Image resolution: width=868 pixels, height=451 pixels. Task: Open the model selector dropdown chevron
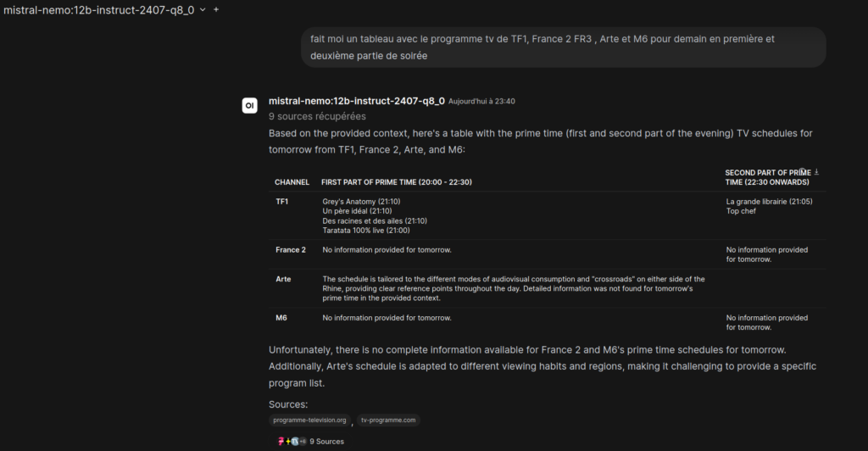coord(203,9)
